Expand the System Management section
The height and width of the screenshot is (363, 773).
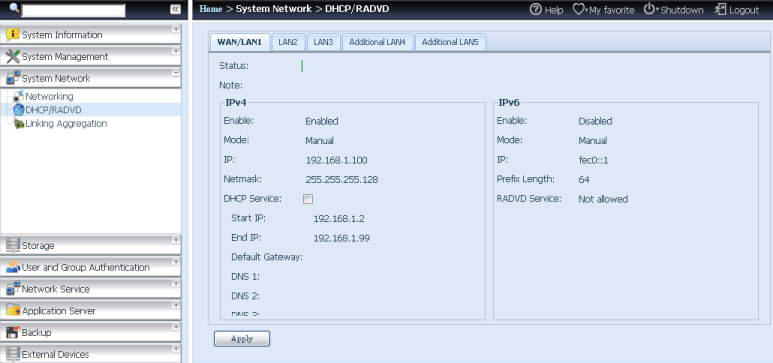[176, 51]
